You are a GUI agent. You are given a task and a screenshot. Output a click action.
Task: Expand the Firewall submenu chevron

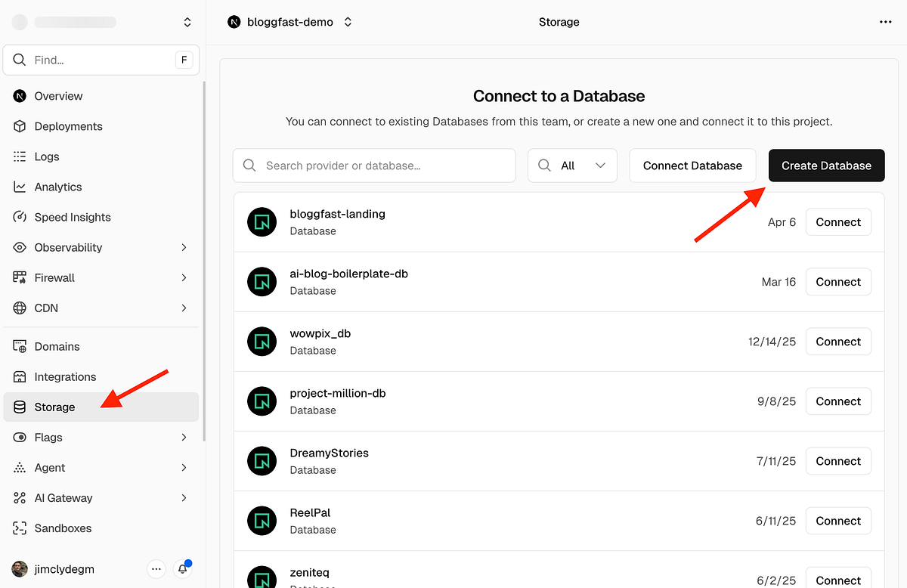184,277
